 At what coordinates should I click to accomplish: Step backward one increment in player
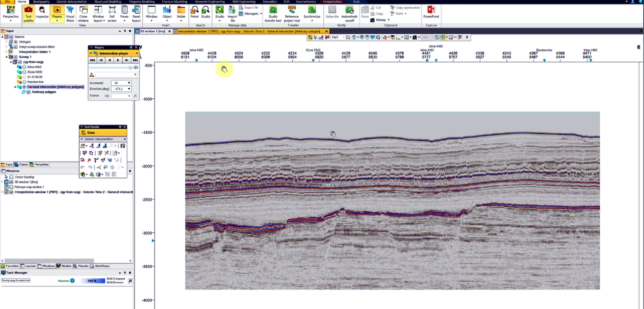tap(101, 60)
